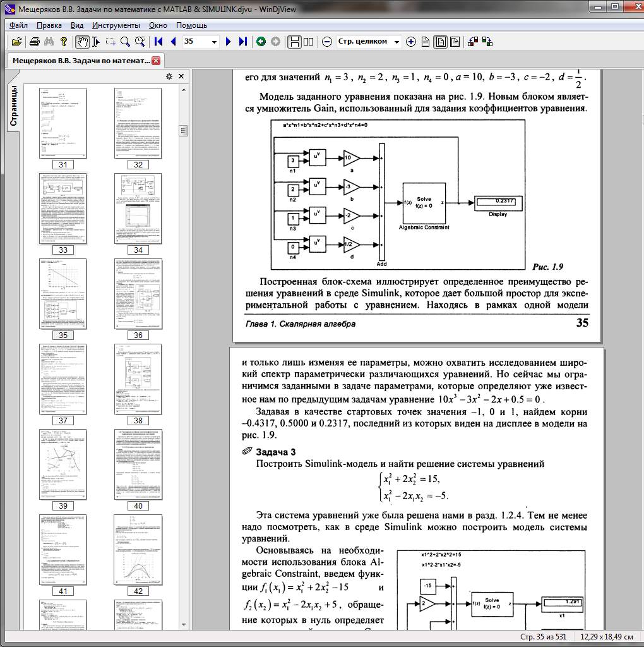Open the Правка menu
Screen dimensions: 644x647
tap(49, 25)
